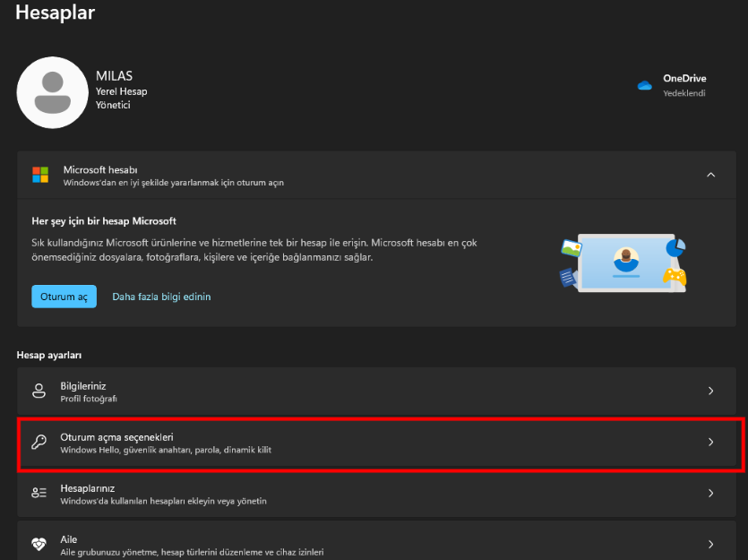748x560 pixels.
Task: Click the Her şey için bir hesap heading
Action: (104, 220)
